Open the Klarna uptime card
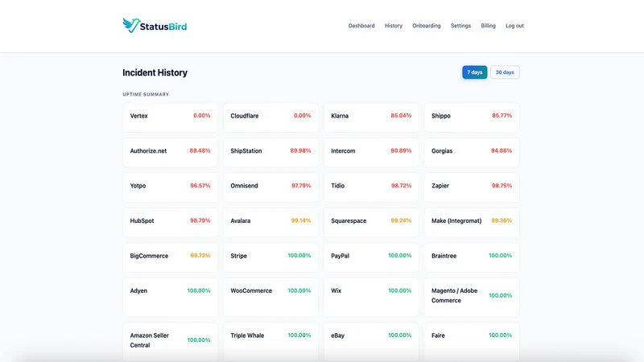This screenshot has width=644, height=362. pos(371,117)
